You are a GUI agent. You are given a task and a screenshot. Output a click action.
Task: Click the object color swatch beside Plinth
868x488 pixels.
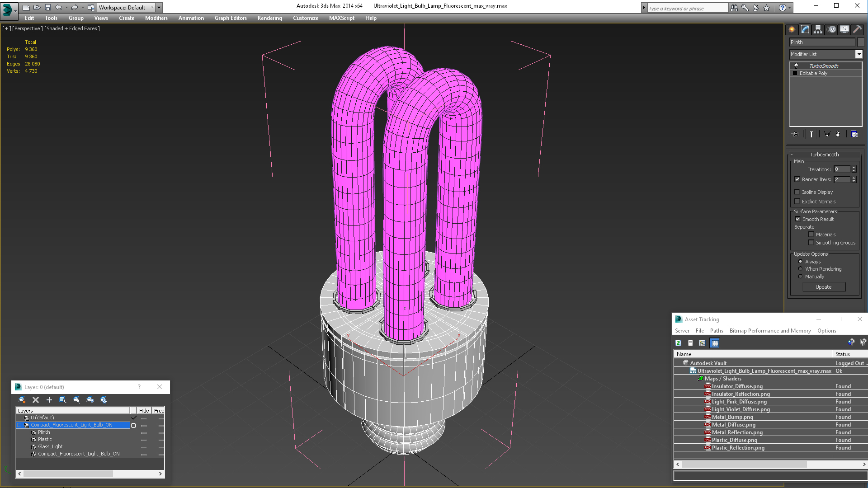coord(861,42)
